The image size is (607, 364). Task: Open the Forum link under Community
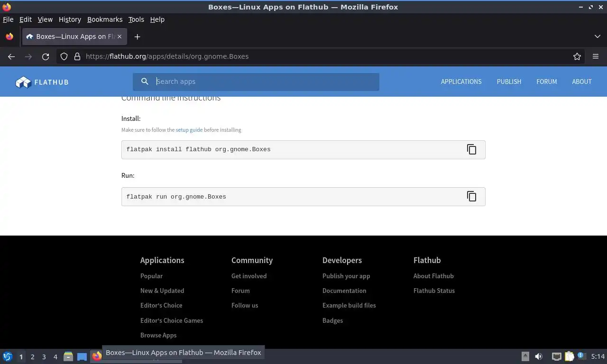[240, 291]
